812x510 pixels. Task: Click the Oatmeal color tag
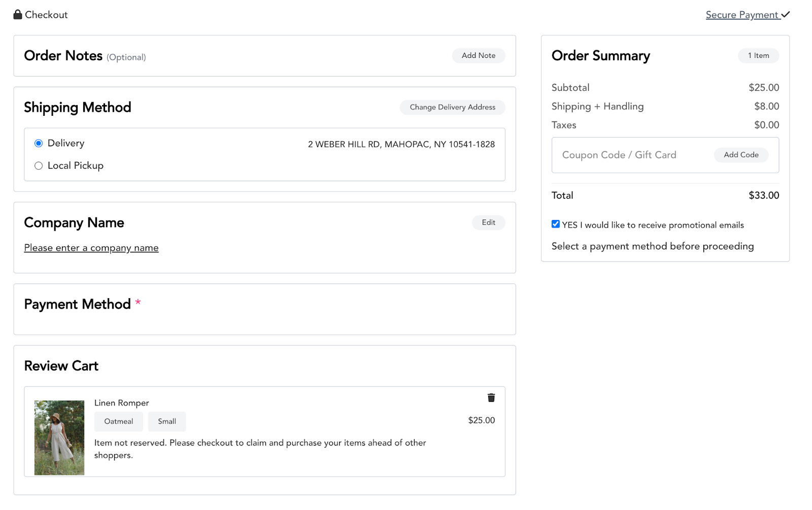[x=119, y=422]
